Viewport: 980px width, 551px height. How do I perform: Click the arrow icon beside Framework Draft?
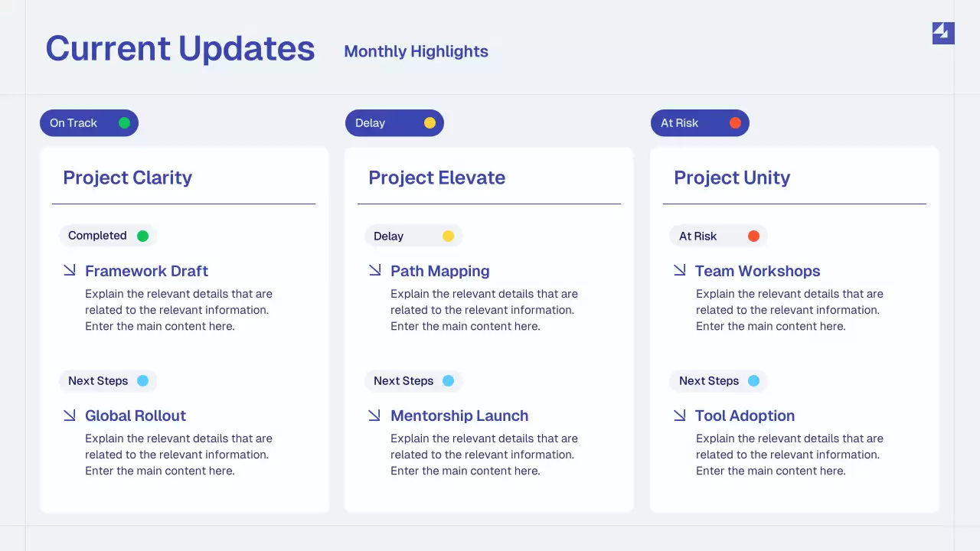coord(68,270)
